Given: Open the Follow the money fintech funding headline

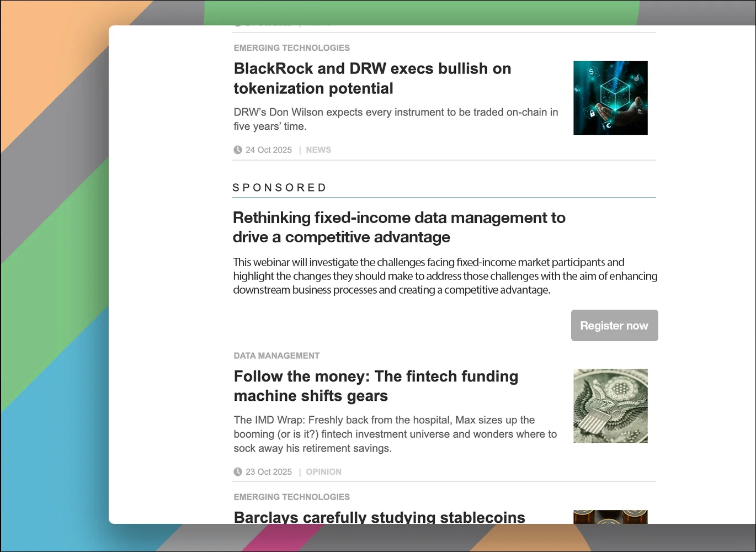Looking at the screenshot, I should coord(376,386).
